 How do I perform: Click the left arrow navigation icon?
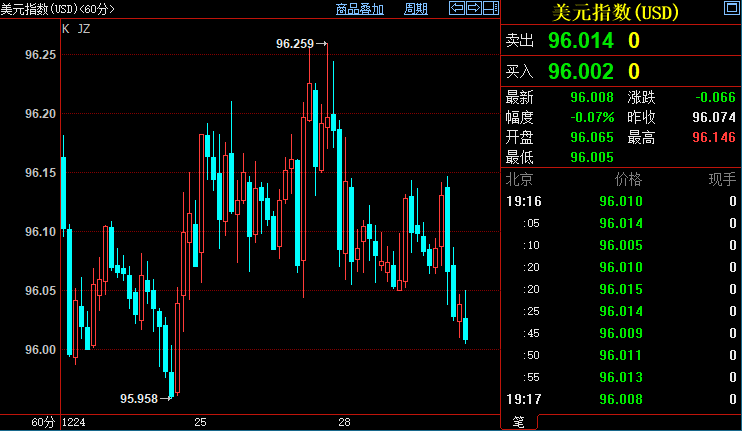pos(457,9)
